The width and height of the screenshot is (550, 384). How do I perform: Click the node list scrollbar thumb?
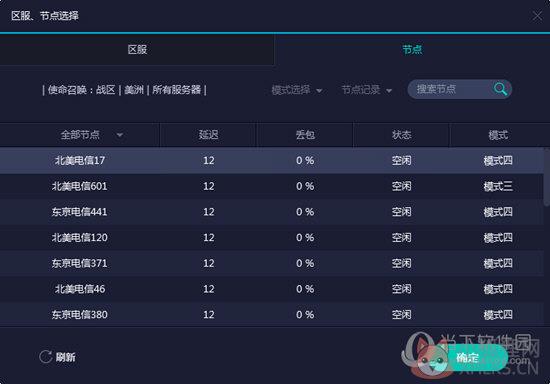[546, 177]
